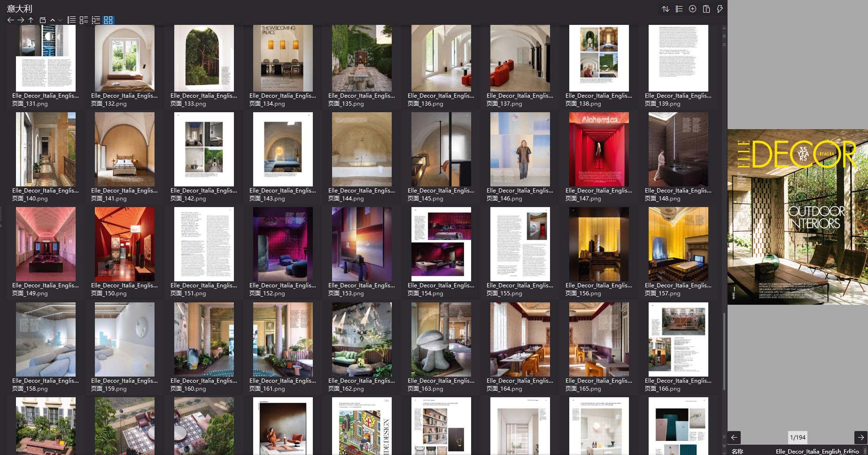Show previous image in preview pane
868x455 pixels.
coord(734,437)
